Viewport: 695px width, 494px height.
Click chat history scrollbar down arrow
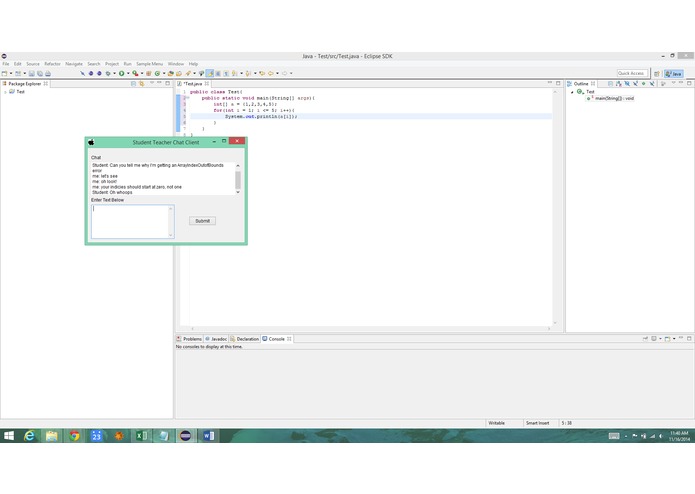(238, 192)
